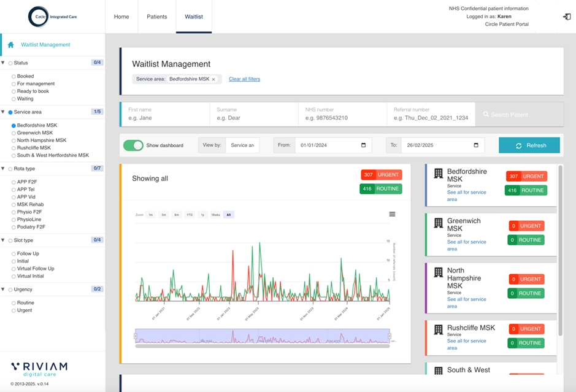The height and width of the screenshot is (392, 576).
Task: Select the Urgent urgency radio option
Action: point(13,310)
